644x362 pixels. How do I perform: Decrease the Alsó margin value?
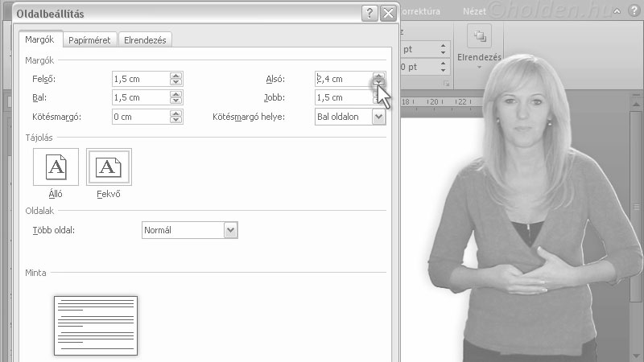(x=378, y=82)
